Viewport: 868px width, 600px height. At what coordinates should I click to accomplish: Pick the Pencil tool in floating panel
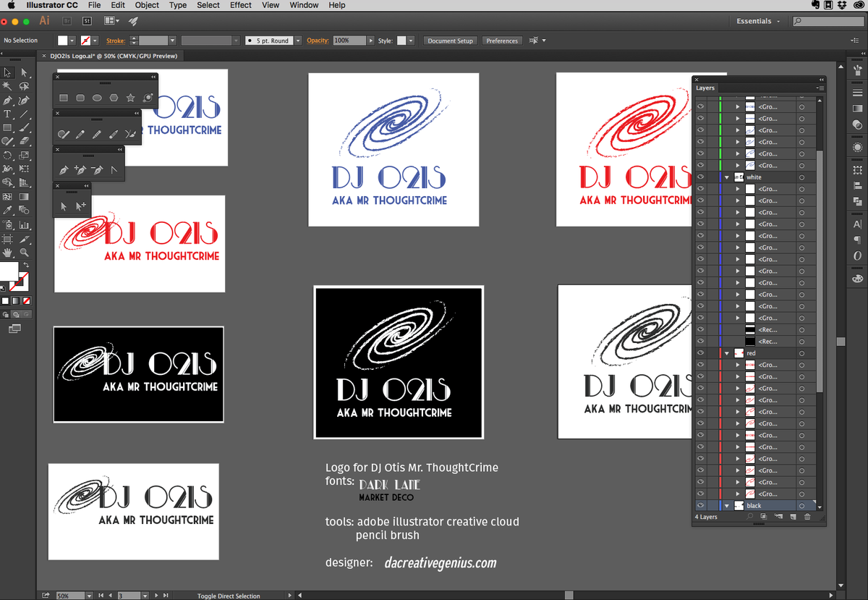point(80,134)
